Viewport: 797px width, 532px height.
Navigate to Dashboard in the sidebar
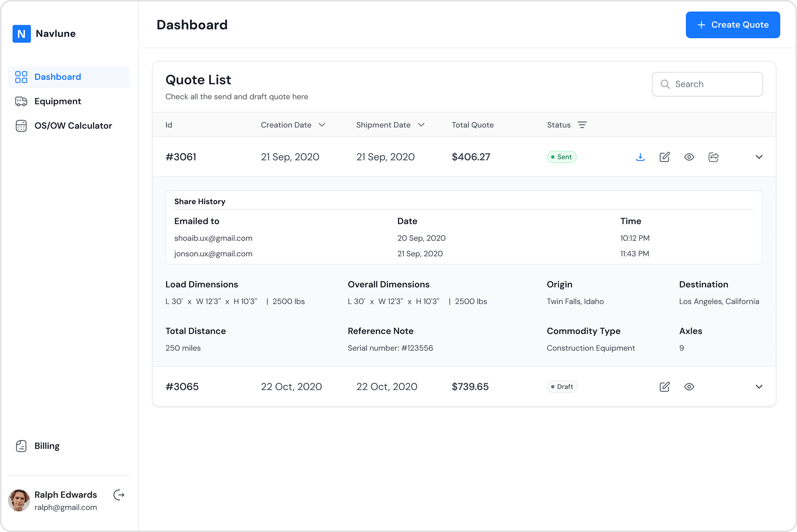[57, 77]
